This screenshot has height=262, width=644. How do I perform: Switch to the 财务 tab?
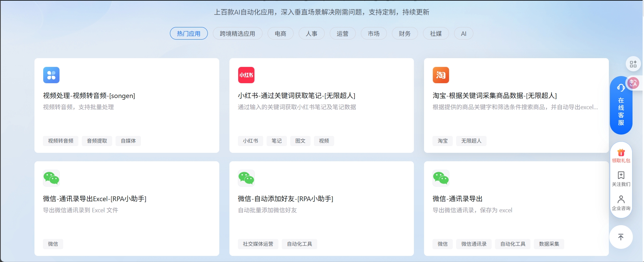pyautogui.click(x=405, y=33)
